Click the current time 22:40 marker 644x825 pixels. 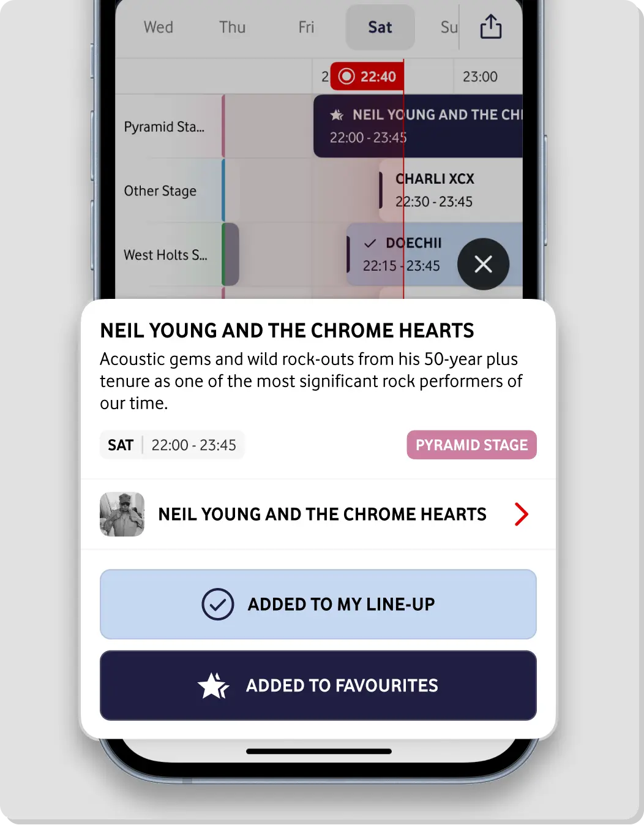(x=367, y=77)
